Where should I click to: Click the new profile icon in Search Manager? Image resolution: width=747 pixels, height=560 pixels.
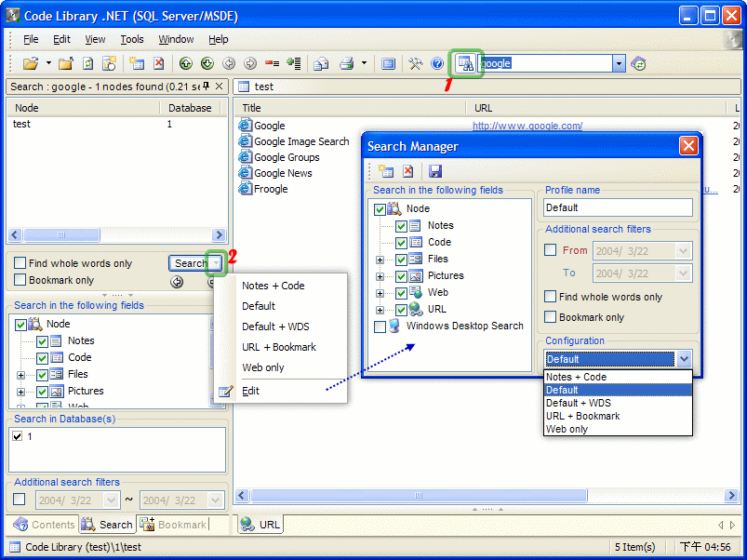(386, 171)
